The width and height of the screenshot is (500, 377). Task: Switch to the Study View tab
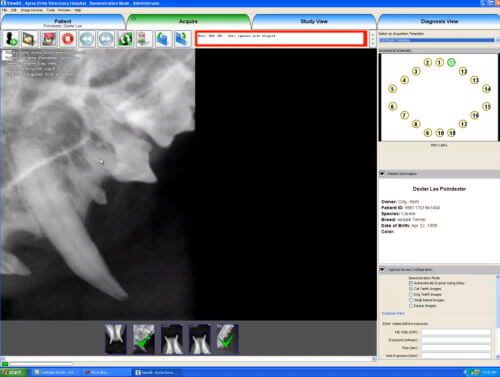314,22
